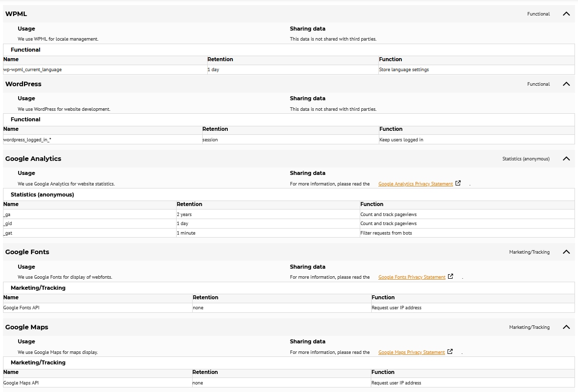Click 'Filter requests from bots' function cell
Screen dimensions: 578x392
(467, 233)
